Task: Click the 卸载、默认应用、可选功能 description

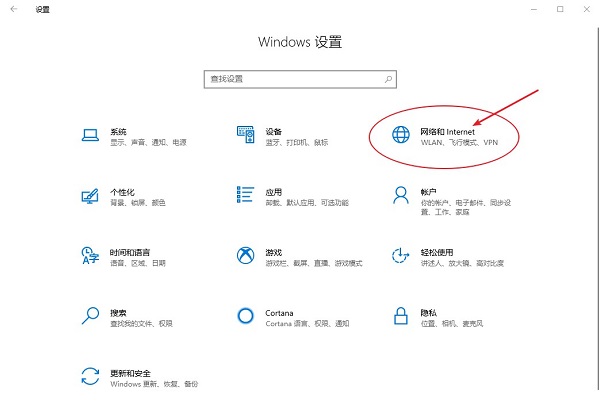Action: point(307,203)
